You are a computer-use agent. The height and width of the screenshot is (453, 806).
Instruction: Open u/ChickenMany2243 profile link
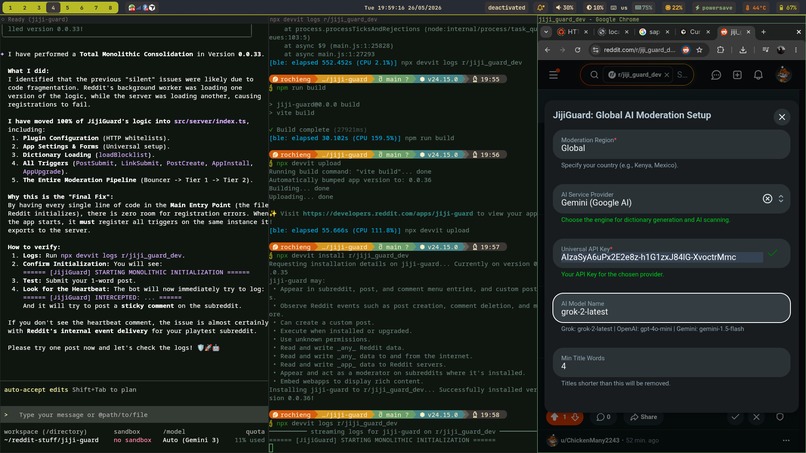[590, 441]
